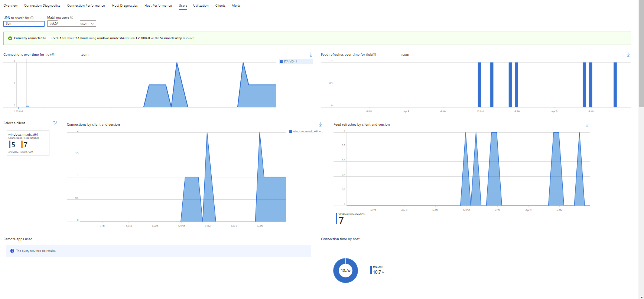Show info tooltip for Matching users

tap(72, 17)
